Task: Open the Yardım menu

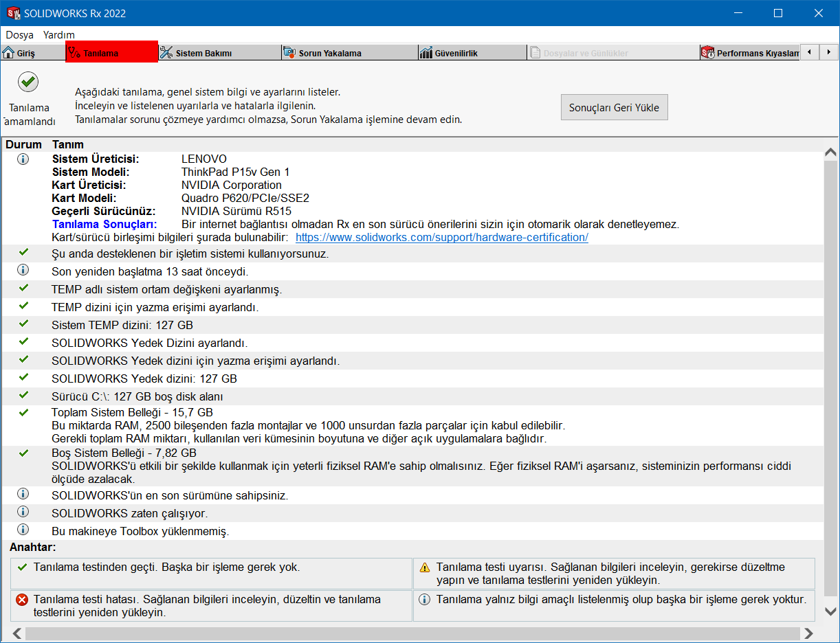Action: pyautogui.click(x=59, y=34)
